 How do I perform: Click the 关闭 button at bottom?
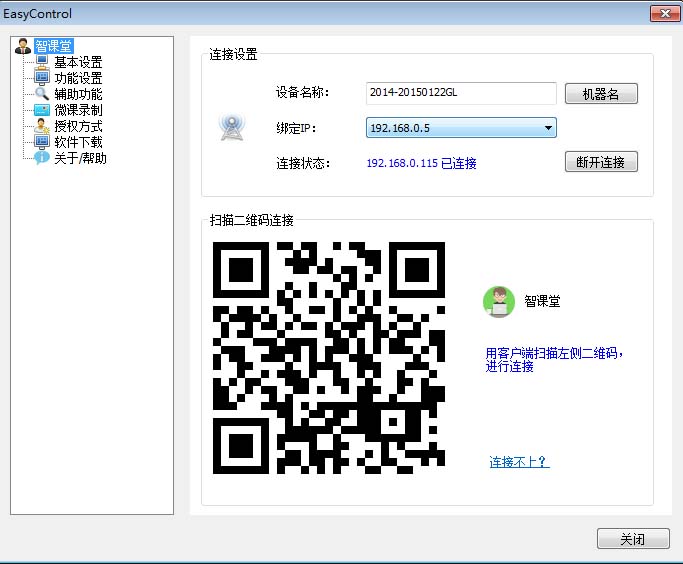tap(632, 539)
